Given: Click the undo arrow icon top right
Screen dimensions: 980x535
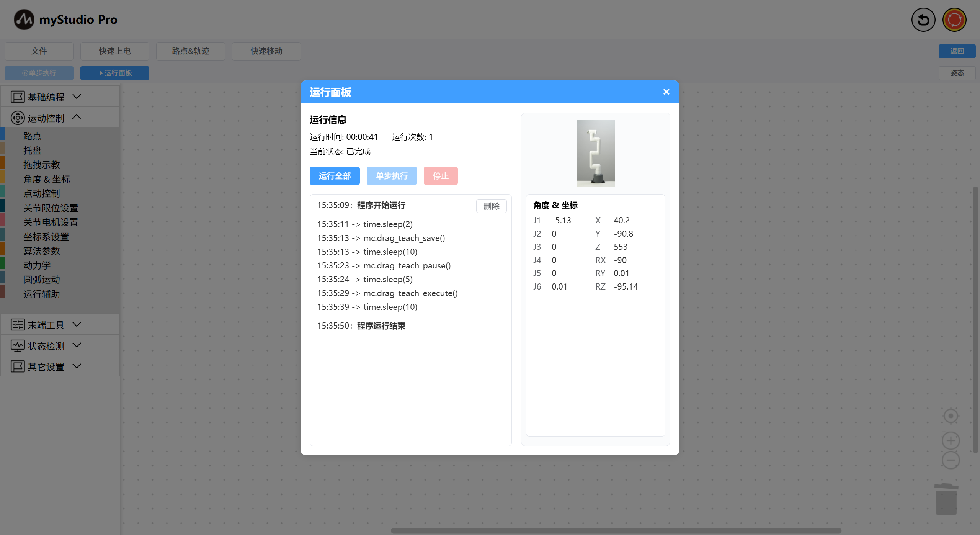Looking at the screenshot, I should [923, 20].
